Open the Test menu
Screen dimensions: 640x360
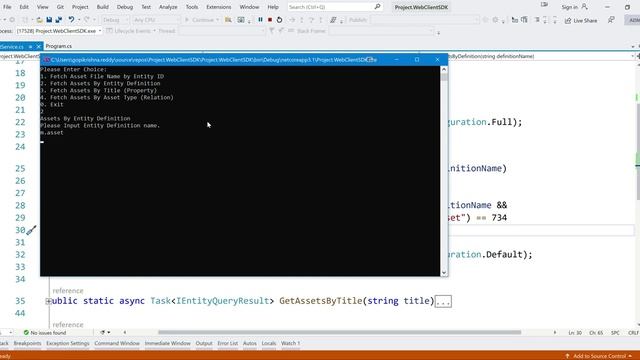click(x=146, y=7)
